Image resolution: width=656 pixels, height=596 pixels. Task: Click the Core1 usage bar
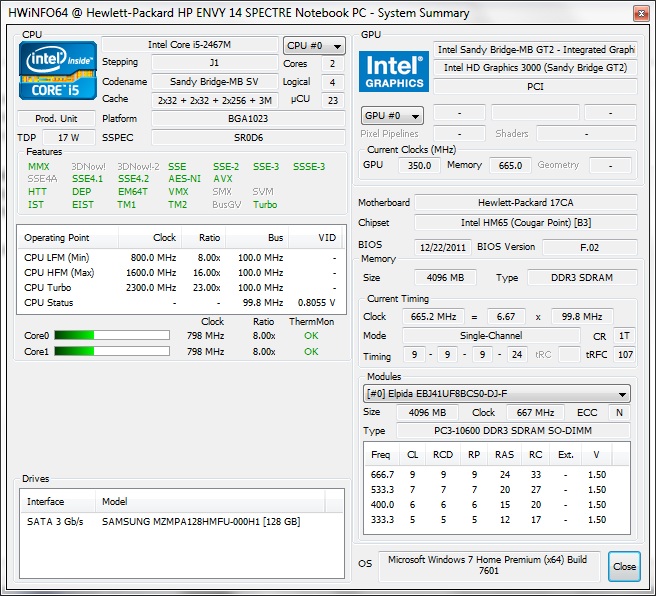pyautogui.click(x=112, y=351)
